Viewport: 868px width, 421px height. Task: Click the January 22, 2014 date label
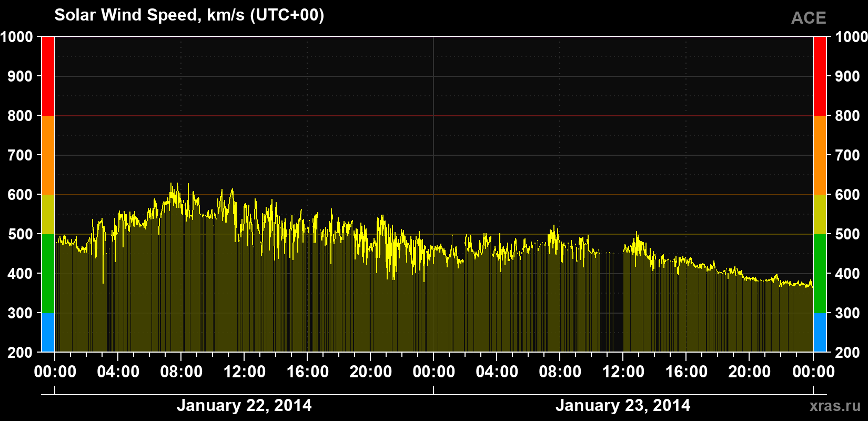coord(244,406)
